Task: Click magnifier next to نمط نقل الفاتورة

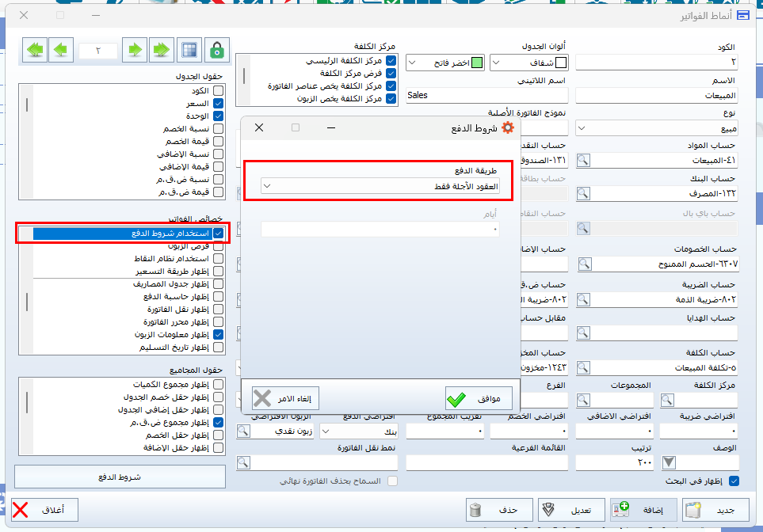Action: pos(244,462)
